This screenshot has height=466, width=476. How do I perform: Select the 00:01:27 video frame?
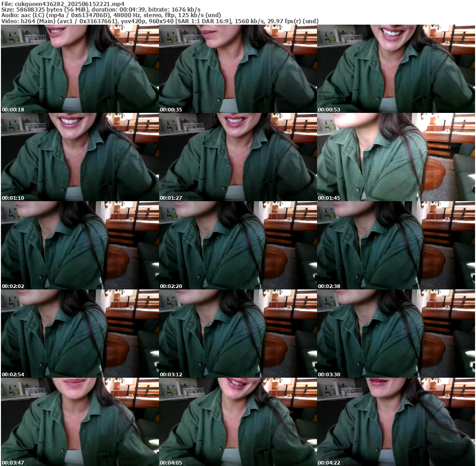[238, 157]
